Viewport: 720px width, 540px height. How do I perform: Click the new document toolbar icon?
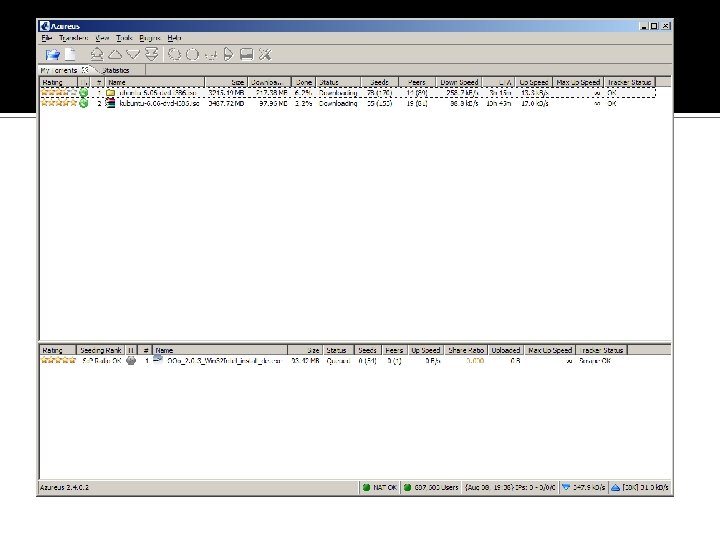[x=70, y=54]
